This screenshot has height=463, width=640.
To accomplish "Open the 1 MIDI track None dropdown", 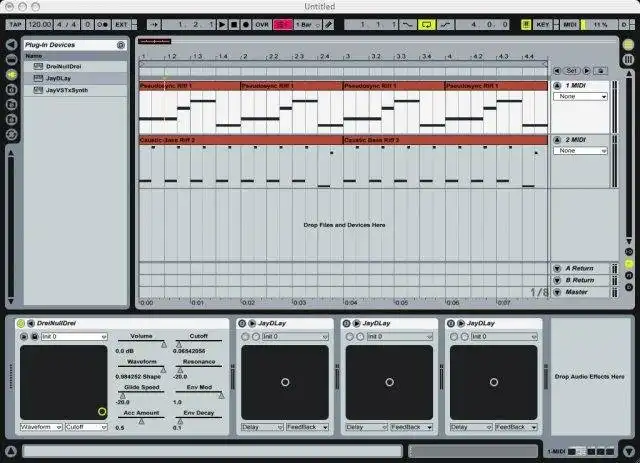I will [580, 96].
